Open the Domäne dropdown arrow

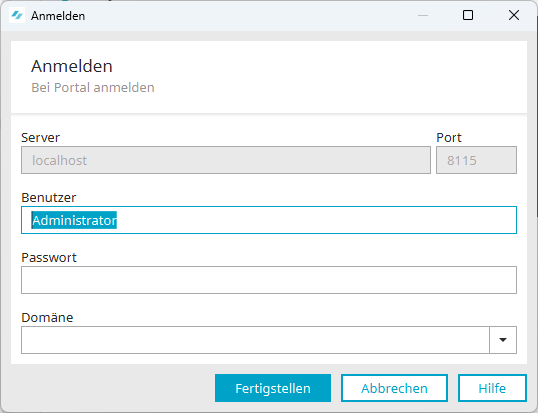click(x=503, y=340)
